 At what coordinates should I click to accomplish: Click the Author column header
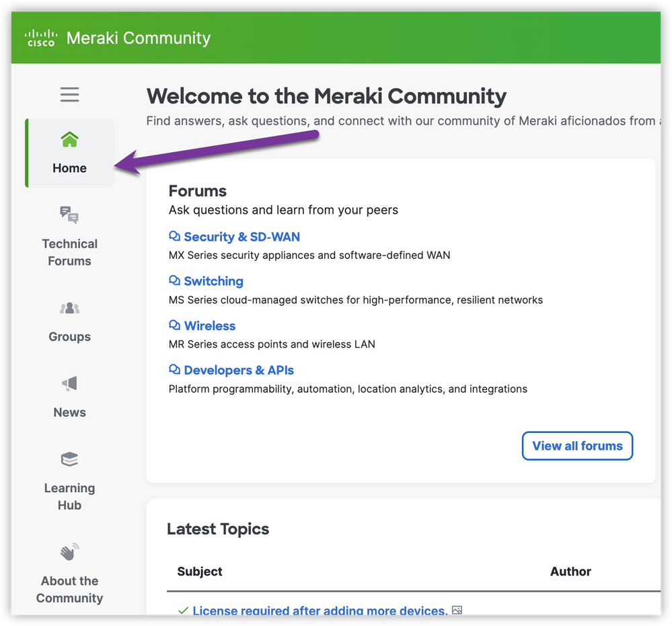coord(570,572)
